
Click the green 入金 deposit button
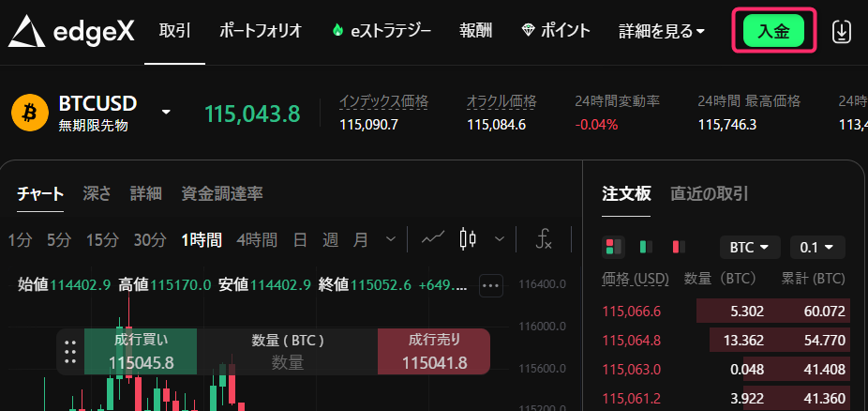773,31
